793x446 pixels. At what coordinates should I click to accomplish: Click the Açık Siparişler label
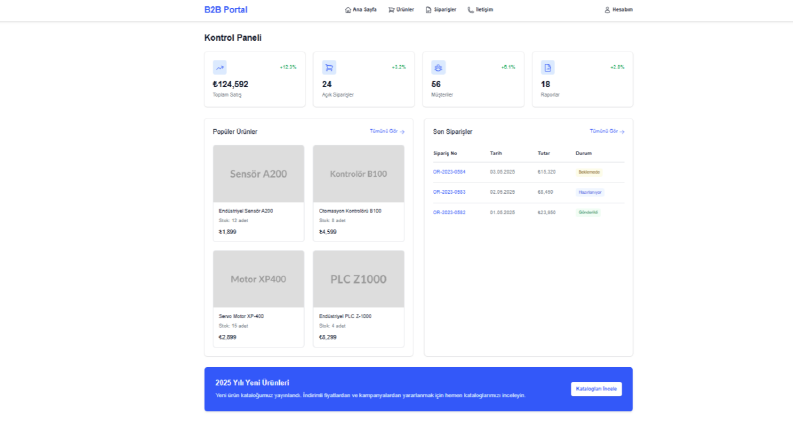point(338,95)
